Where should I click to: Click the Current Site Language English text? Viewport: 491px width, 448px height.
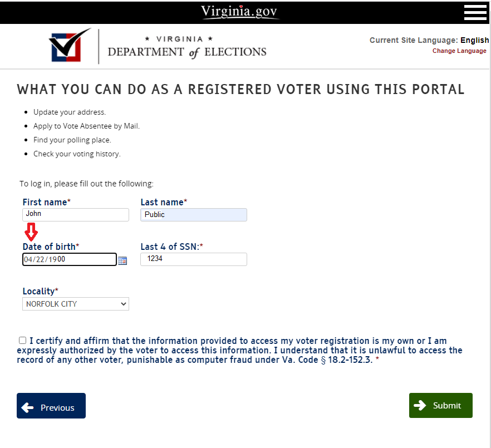coord(429,40)
